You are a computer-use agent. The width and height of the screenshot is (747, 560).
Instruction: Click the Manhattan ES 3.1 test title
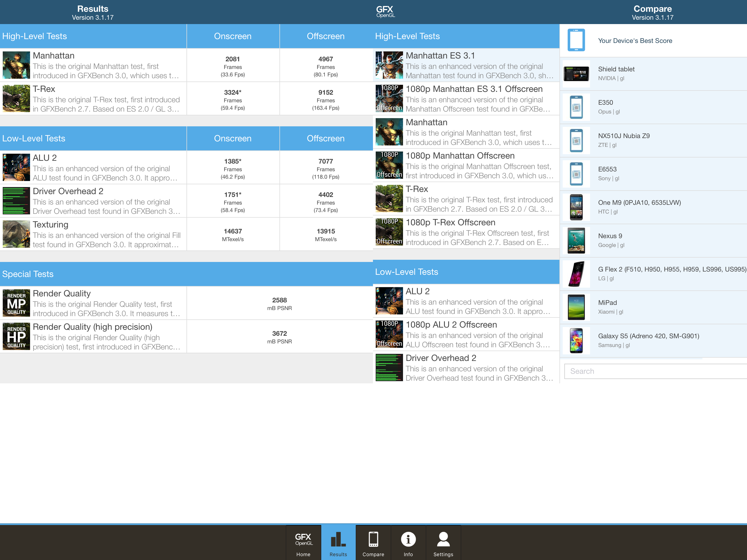pyautogui.click(x=440, y=56)
